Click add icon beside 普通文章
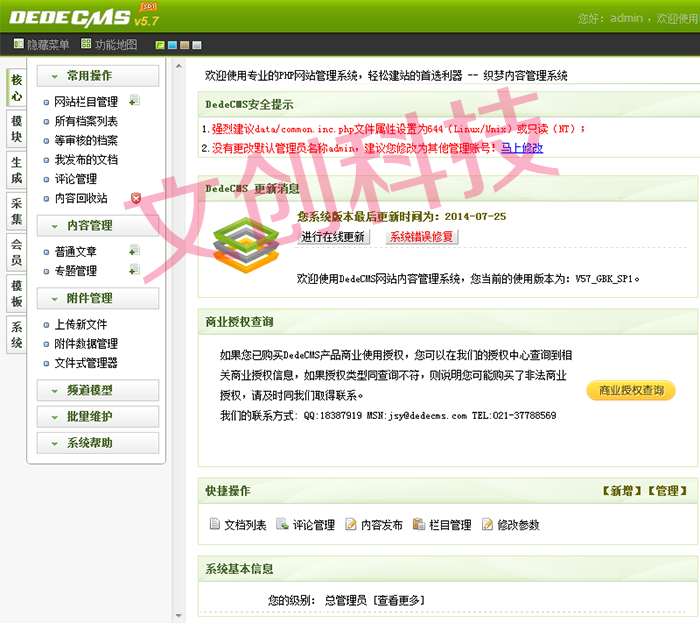This screenshot has width=700, height=623. click(134, 251)
